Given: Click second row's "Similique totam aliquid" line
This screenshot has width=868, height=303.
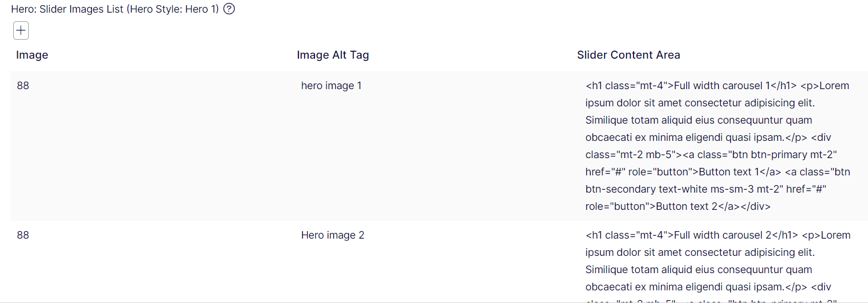Looking at the screenshot, I should 698,270.
